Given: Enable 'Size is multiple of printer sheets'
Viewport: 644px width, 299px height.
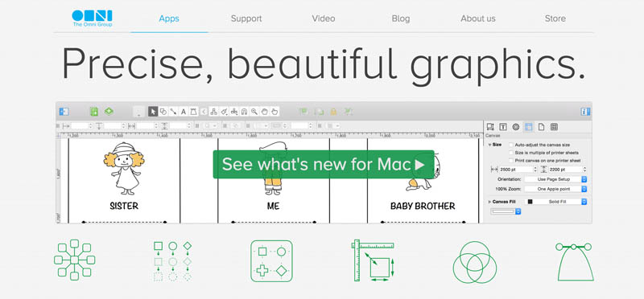Looking at the screenshot, I should (511, 153).
